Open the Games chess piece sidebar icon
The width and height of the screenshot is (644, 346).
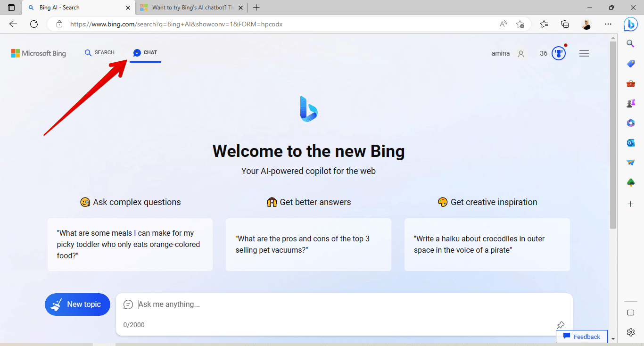[631, 103]
